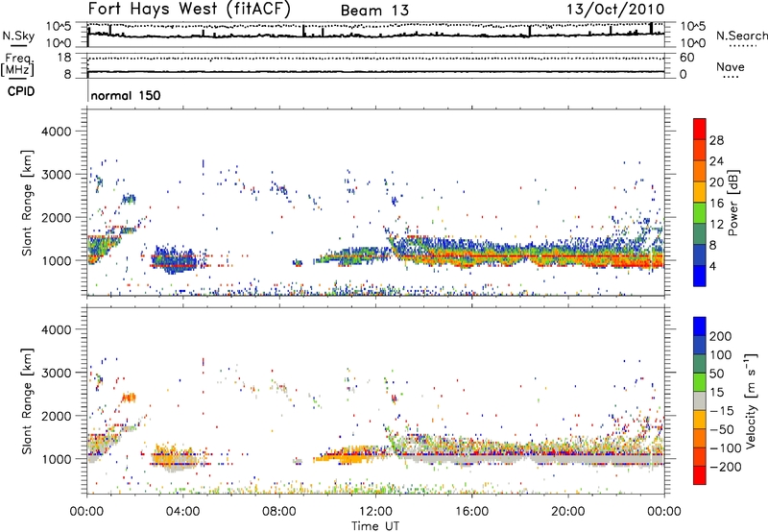This screenshot has height=532, width=768.
Task: Click the '12:00' time axis label
Action: point(375,512)
